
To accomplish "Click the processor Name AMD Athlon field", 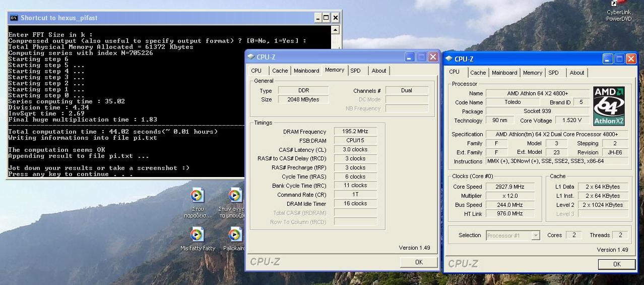I will [x=537, y=93].
